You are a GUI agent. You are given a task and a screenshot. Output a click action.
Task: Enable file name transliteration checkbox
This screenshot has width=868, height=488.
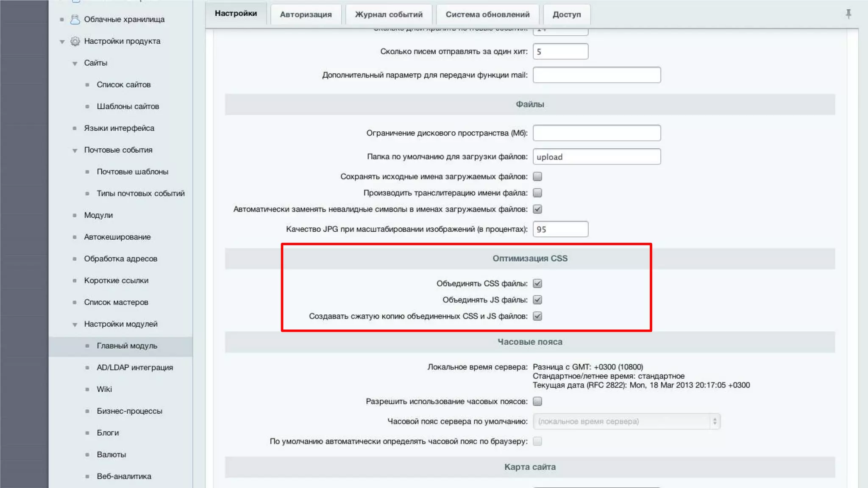tap(537, 193)
